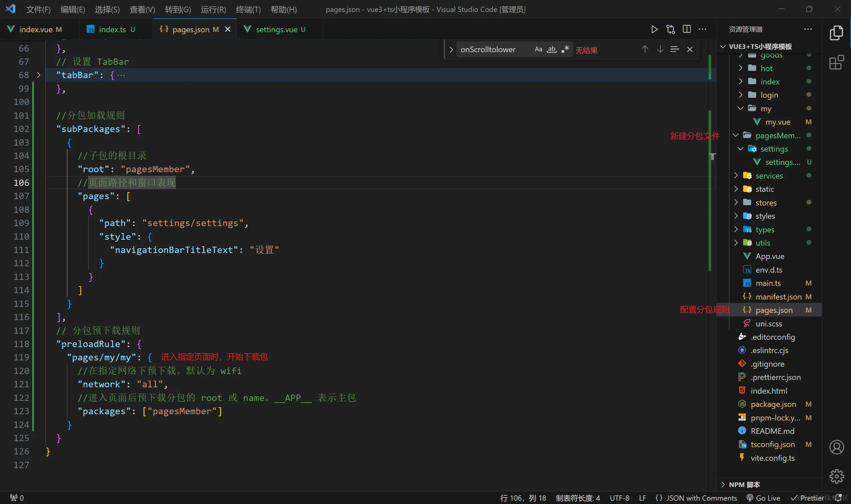Open the source control changes compare icon
The height and width of the screenshot is (504, 851).
coord(670,29)
